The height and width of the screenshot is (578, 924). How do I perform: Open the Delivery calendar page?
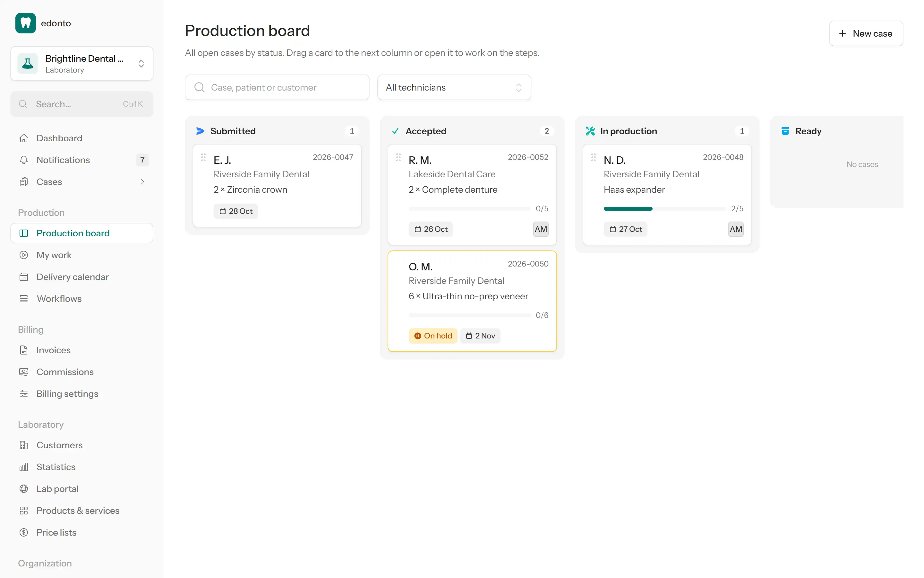(82, 277)
